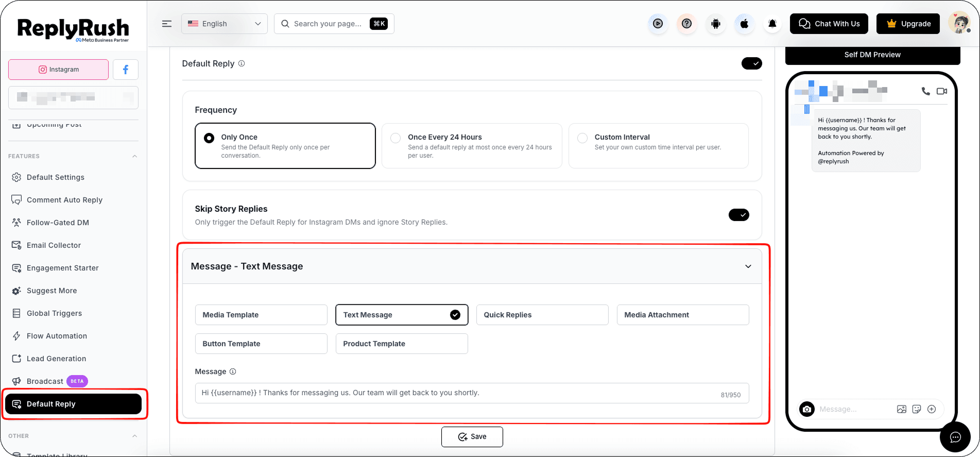Image resolution: width=980 pixels, height=457 pixels.
Task: Open notifications bell icon
Action: point(772,24)
